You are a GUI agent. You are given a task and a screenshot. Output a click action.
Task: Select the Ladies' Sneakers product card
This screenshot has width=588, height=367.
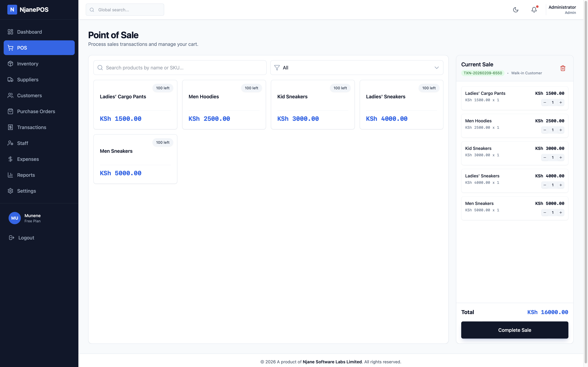pos(401,105)
